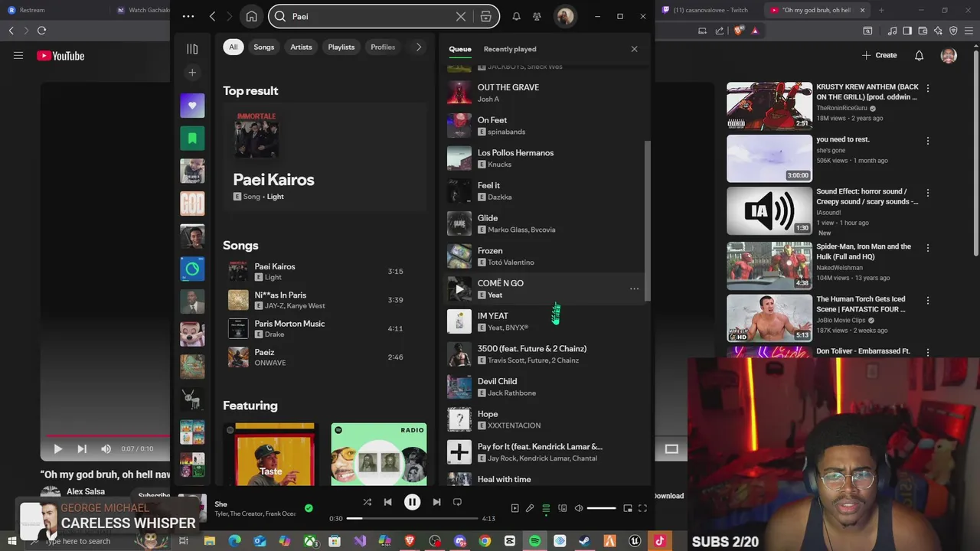Open Spotify three-dot app menu
The height and width of the screenshot is (551, 980).
[x=188, y=16]
